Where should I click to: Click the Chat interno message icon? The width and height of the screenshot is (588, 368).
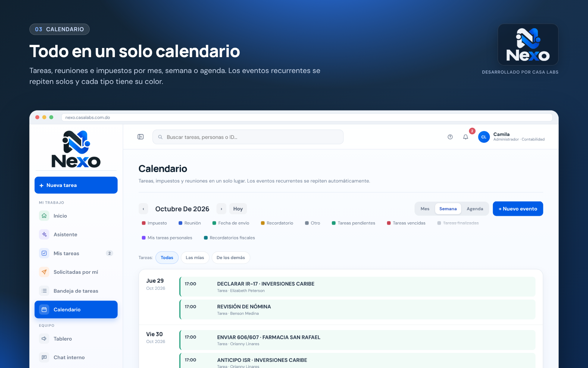coord(44,357)
